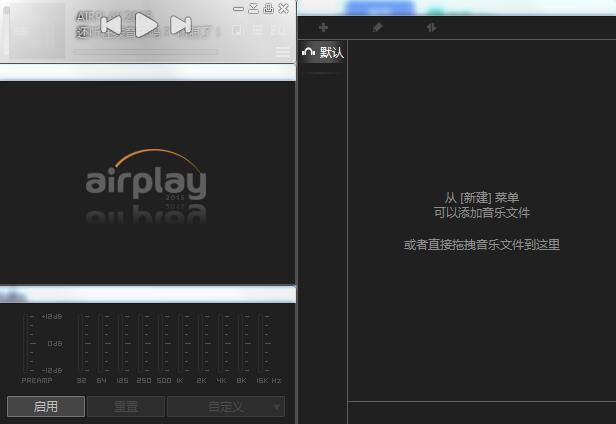Skip to the next track
Viewport: 616px width, 424px height.
pos(180,25)
